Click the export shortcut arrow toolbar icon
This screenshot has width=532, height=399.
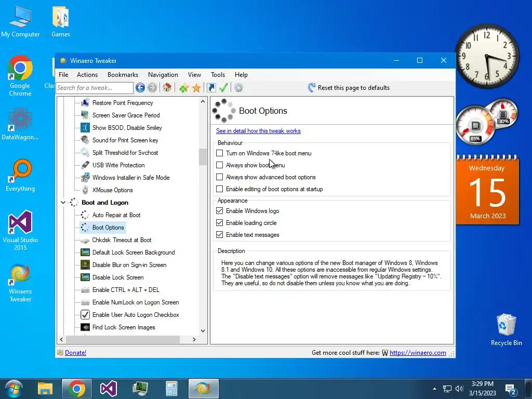[x=211, y=88]
